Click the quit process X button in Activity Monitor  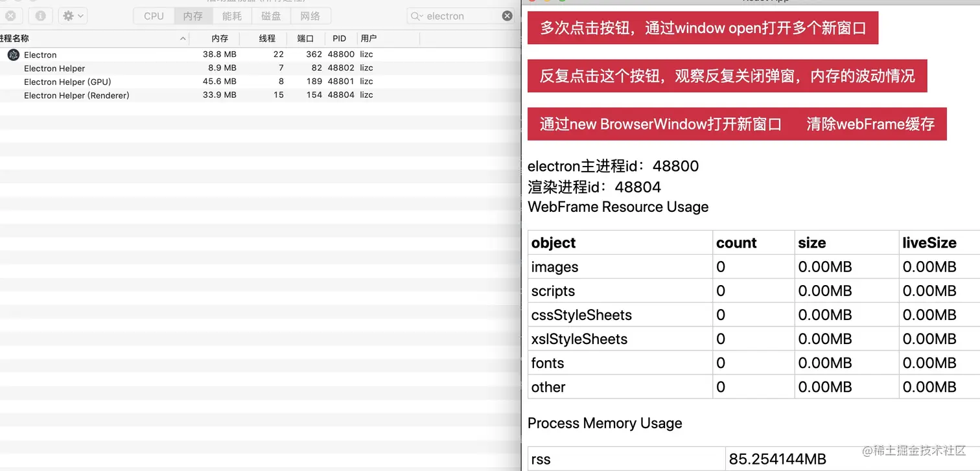[11, 16]
